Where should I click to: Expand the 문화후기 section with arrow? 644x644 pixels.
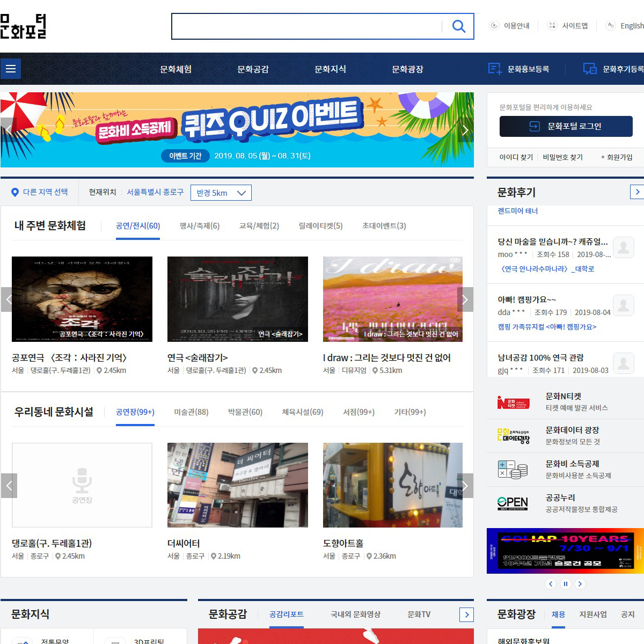click(637, 192)
